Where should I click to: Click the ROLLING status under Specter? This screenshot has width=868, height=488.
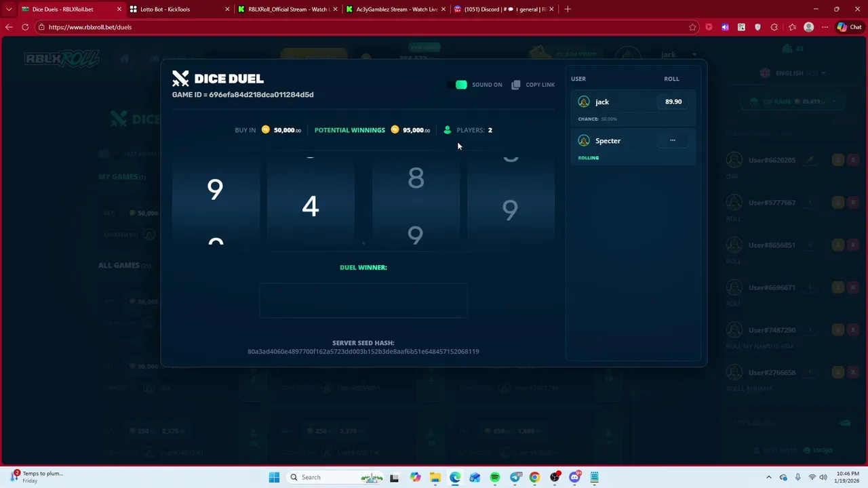tap(588, 158)
